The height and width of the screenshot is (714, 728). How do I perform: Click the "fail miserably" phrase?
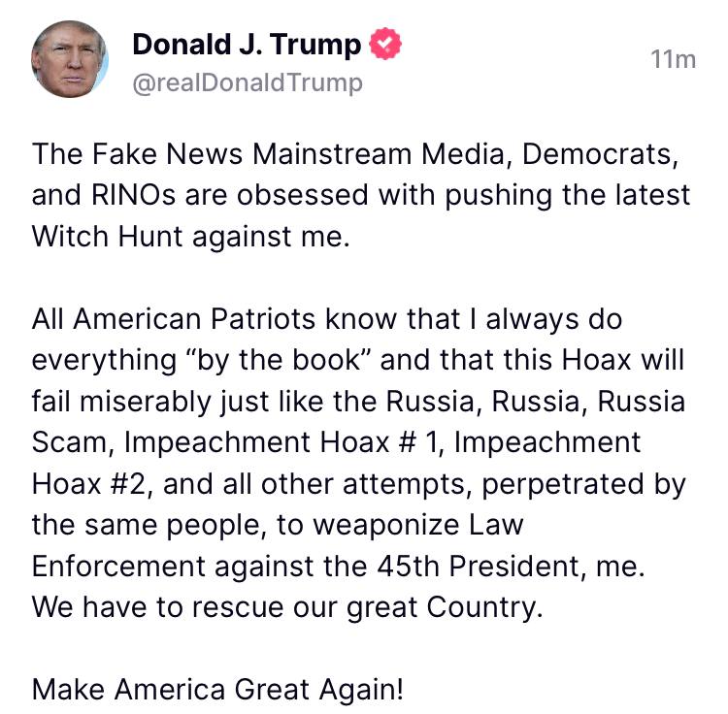121,402
